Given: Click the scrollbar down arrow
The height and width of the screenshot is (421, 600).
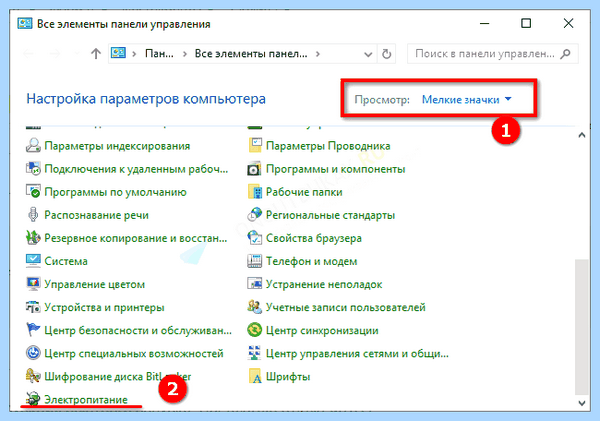Looking at the screenshot, I should pyautogui.click(x=582, y=403).
